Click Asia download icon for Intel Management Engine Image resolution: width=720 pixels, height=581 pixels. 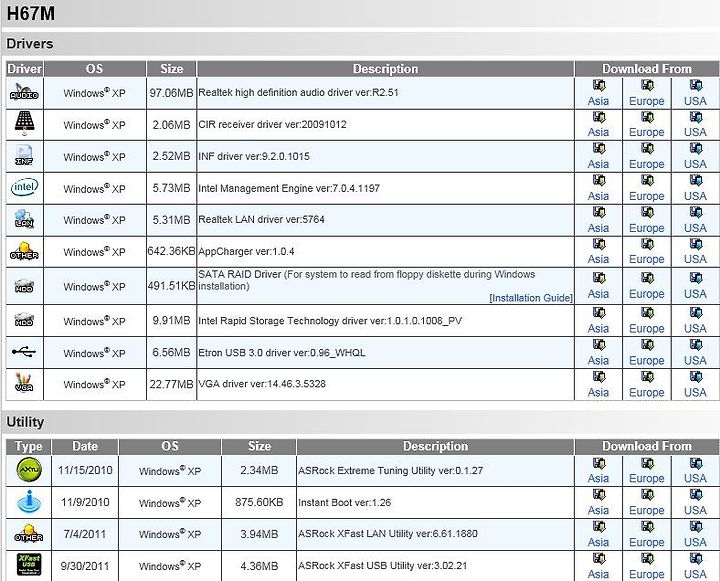tap(599, 181)
